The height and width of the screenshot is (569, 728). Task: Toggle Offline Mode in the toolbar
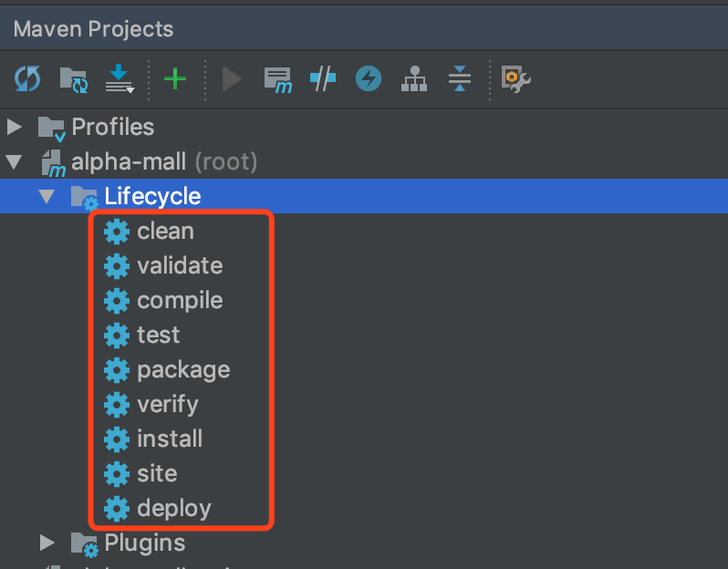[323, 79]
